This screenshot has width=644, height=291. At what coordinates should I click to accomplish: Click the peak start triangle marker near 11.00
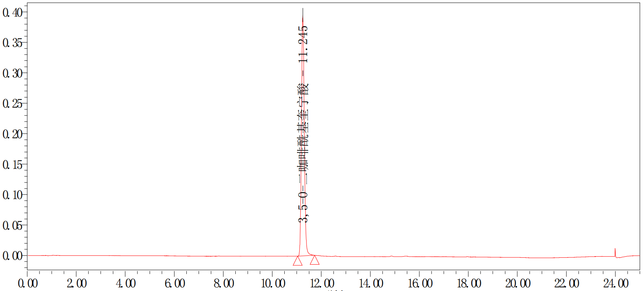pos(298,261)
